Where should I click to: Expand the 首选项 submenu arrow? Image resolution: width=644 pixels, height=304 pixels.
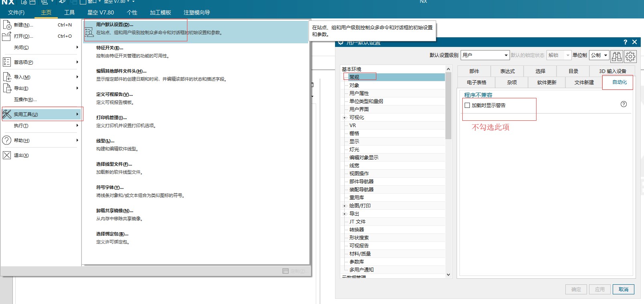(x=77, y=62)
